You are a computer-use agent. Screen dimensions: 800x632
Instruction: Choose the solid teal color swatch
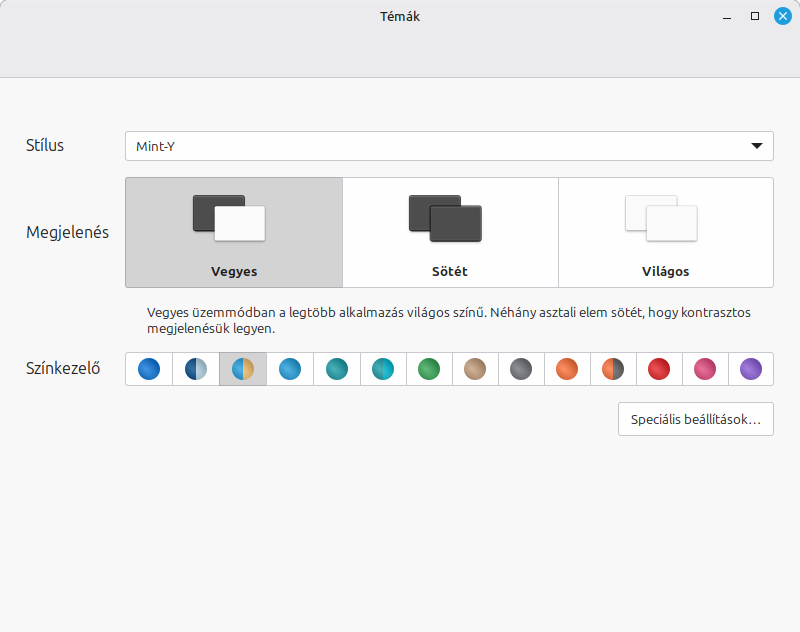pos(337,369)
